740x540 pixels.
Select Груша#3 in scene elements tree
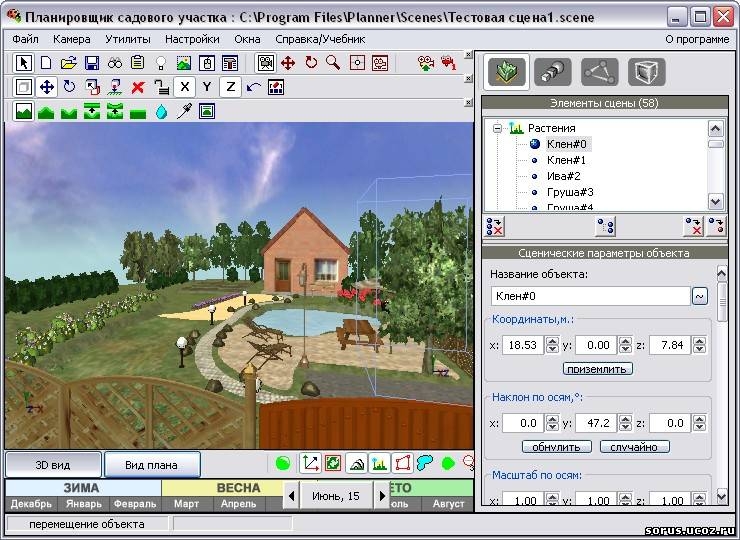point(570,192)
